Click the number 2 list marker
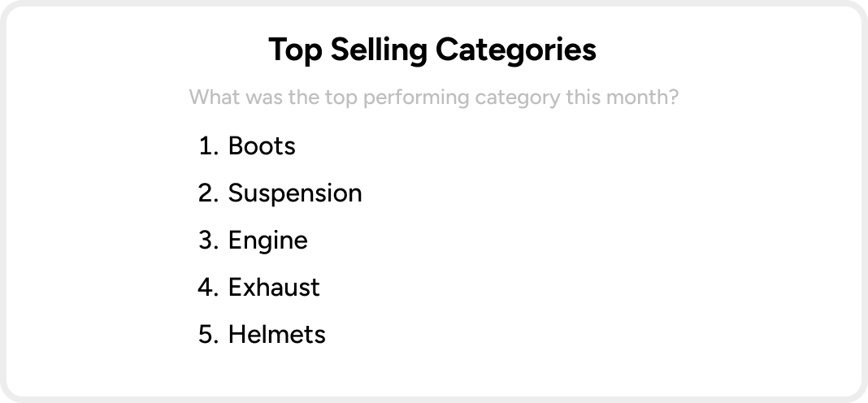 pos(209,193)
